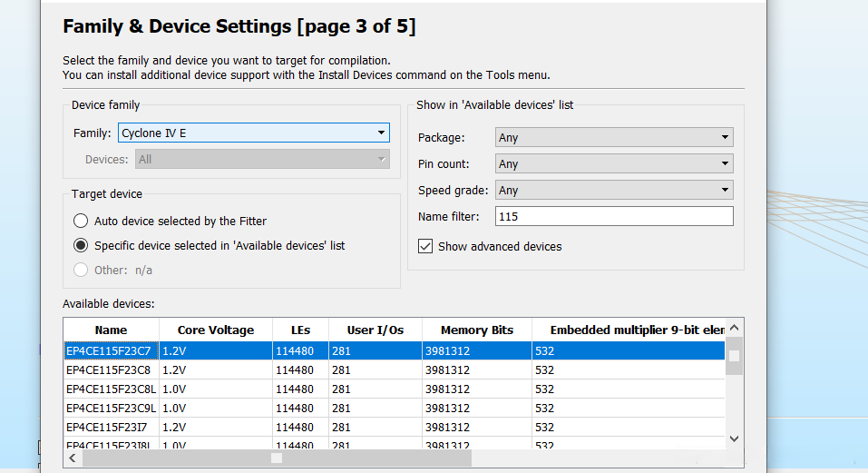The width and height of the screenshot is (868, 473).
Task: Open the Family dropdown showing Cyclone IV E
Action: click(254, 133)
